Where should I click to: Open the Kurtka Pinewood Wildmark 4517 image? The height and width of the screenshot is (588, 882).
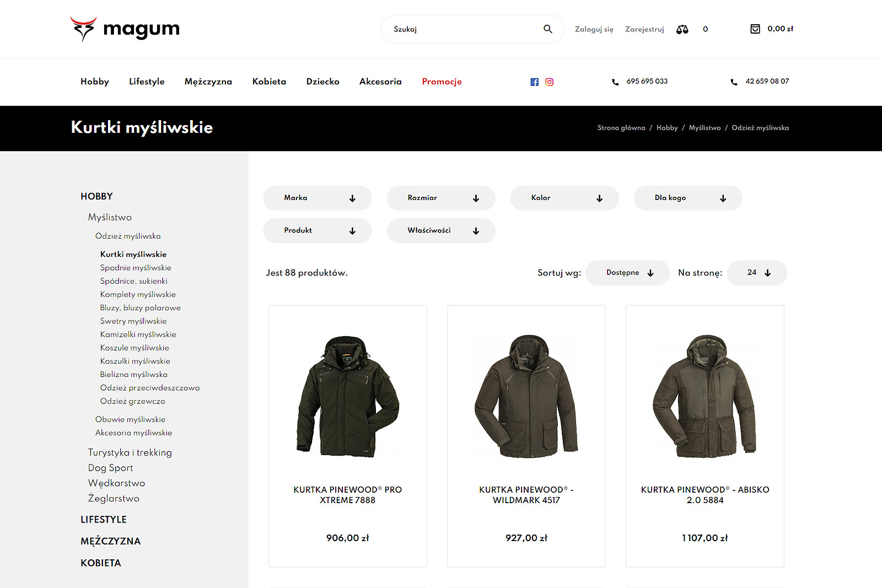[x=526, y=396]
